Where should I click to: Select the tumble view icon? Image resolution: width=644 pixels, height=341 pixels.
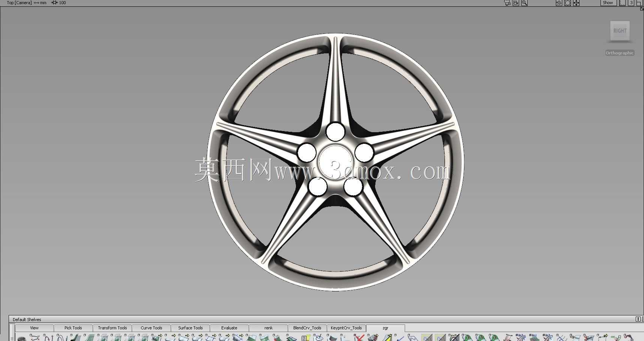[x=559, y=3]
